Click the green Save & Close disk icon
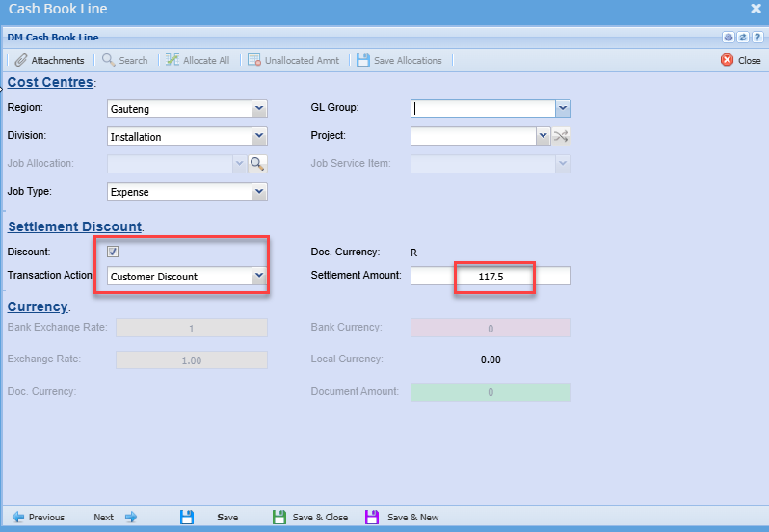The height and width of the screenshot is (532, 769). (x=279, y=517)
